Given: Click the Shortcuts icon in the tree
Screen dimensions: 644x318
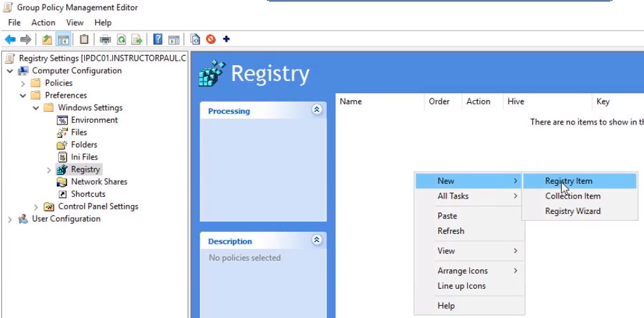Looking at the screenshot, I should (x=63, y=194).
